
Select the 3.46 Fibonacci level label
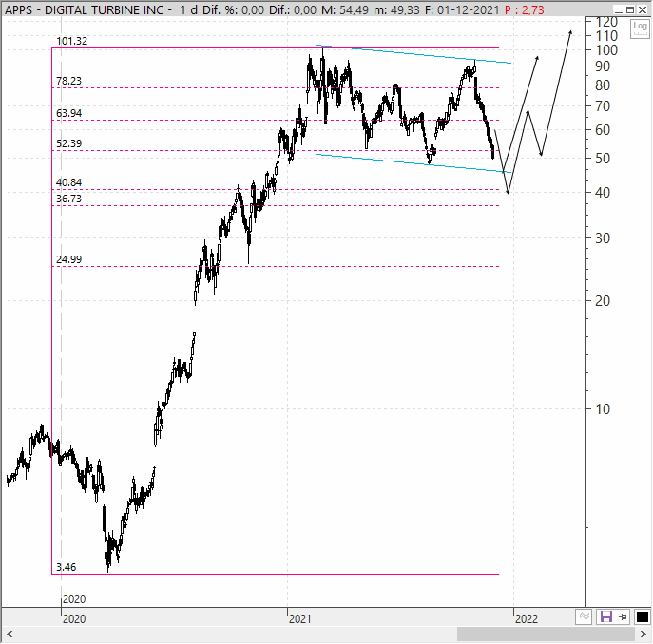(x=67, y=567)
